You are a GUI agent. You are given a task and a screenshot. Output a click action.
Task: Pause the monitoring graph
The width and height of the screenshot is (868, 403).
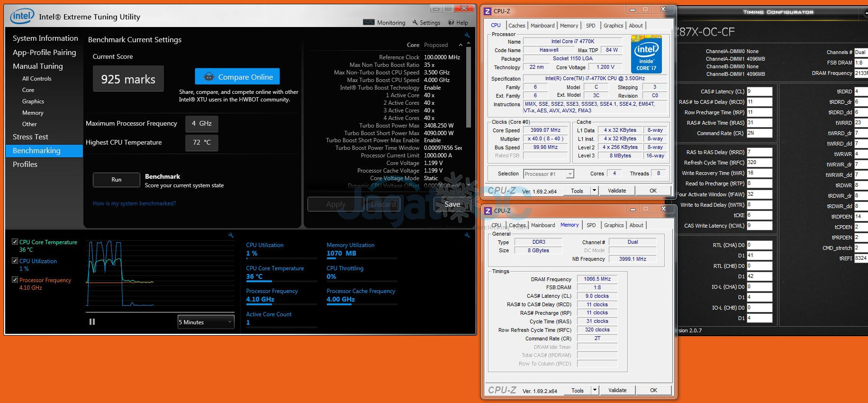tap(92, 322)
